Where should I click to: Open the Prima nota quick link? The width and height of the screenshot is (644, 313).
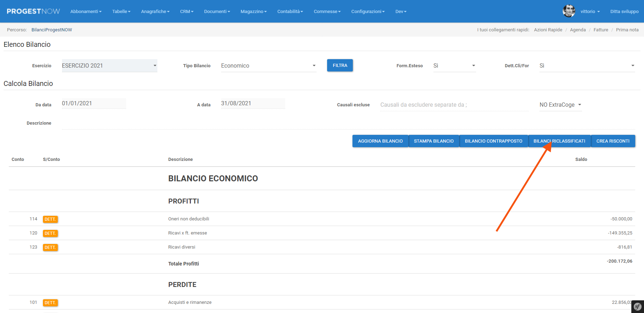tap(627, 30)
